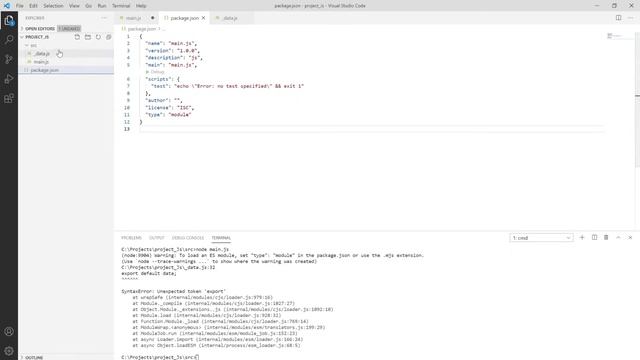Maximize the terminal panel size

618,238
